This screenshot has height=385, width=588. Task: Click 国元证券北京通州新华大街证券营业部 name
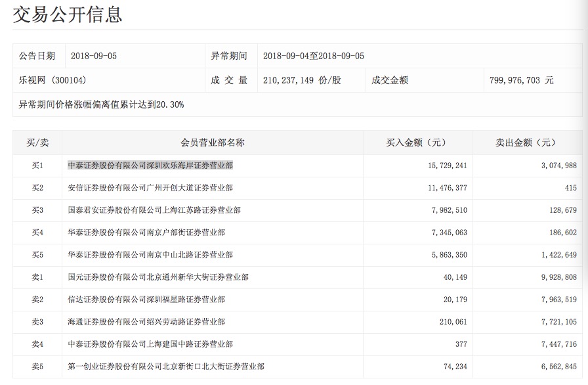click(x=158, y=277)
